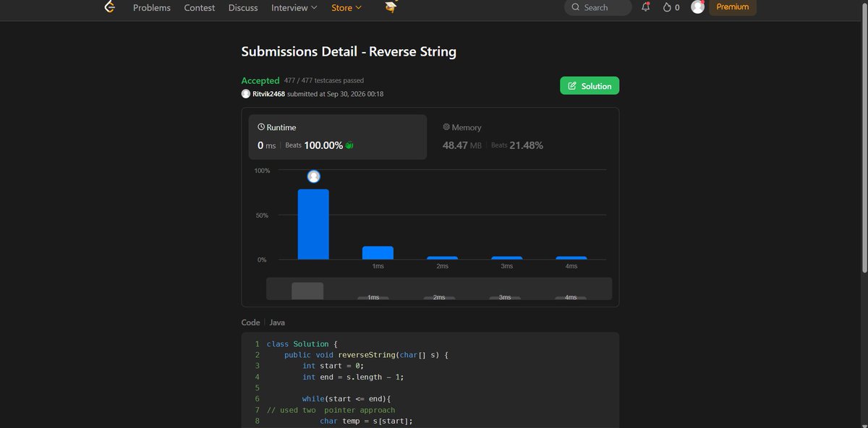The height and width of the screenshot is (428, 868).
Task: Navigate to Discuss
Action: point(243,8)
